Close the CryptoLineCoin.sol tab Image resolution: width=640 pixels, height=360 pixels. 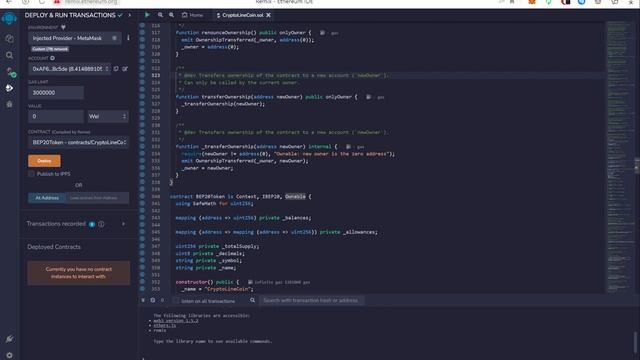click(x=269, y=15)
